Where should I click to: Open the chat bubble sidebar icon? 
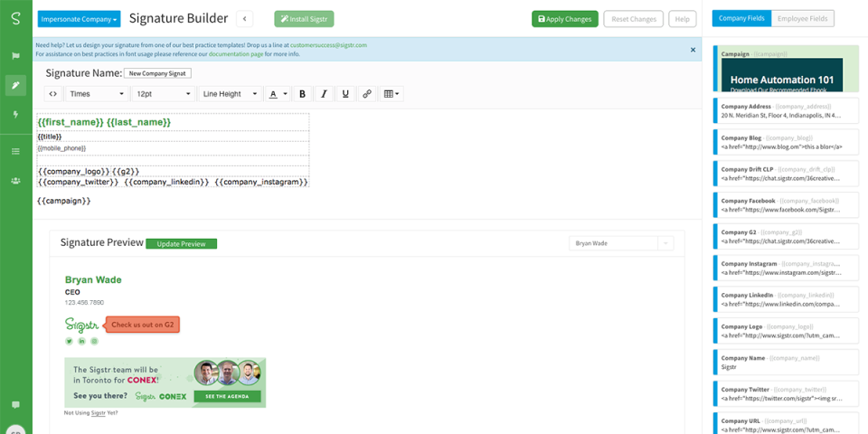[15, 405]
